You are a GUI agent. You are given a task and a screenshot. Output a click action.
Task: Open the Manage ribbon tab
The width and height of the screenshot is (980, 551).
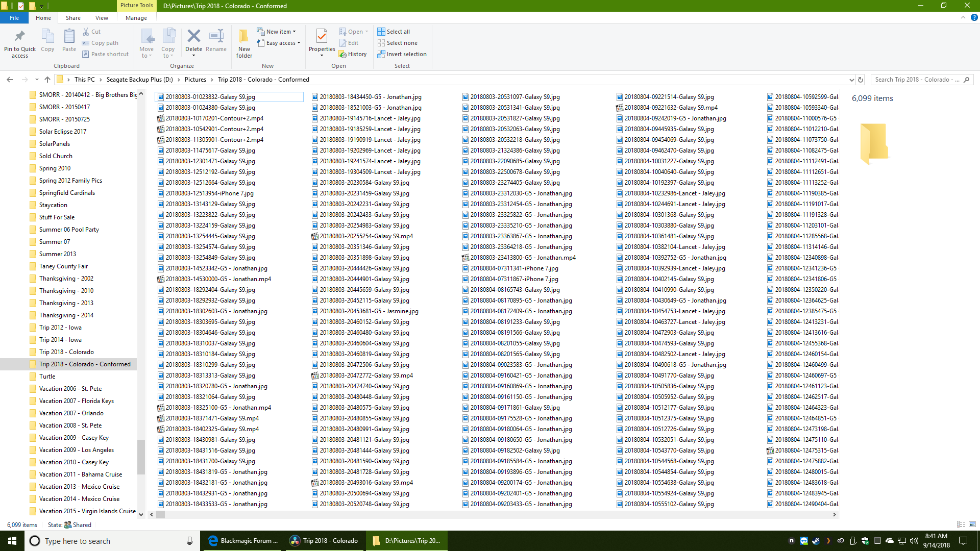(x=136, y=18)
